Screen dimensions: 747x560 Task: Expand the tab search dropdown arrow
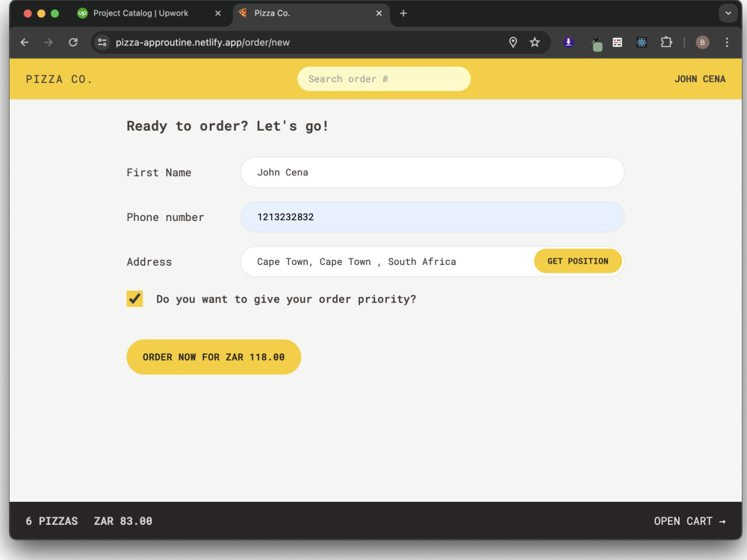pos(728,13)
